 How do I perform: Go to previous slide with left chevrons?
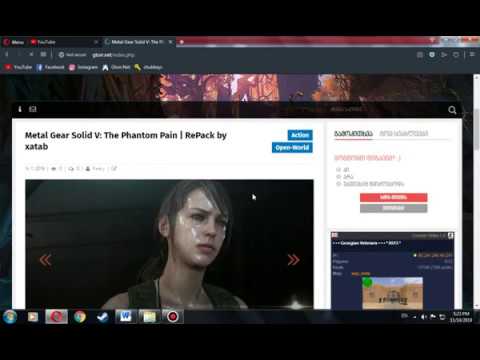(45, 260)
